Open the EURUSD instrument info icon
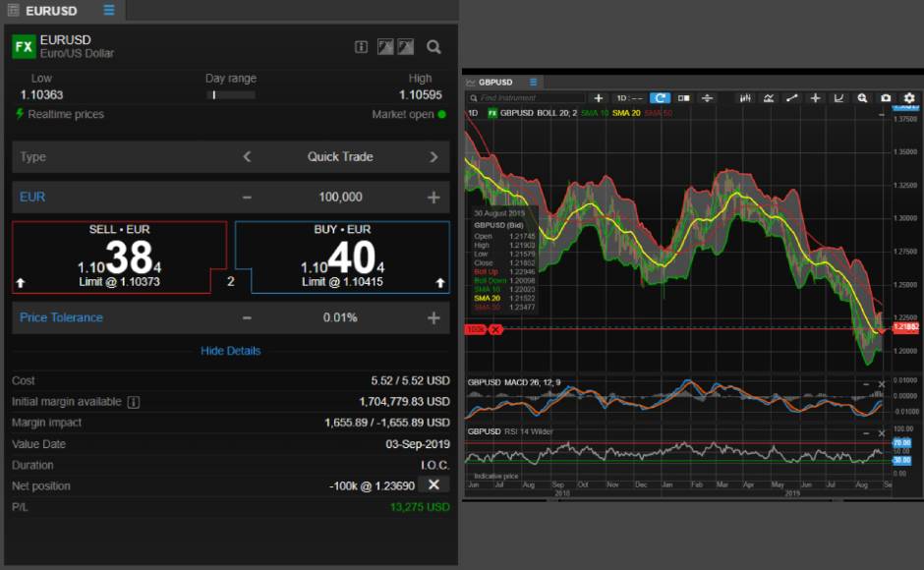 pyautogui.click(x=361, y=47)
